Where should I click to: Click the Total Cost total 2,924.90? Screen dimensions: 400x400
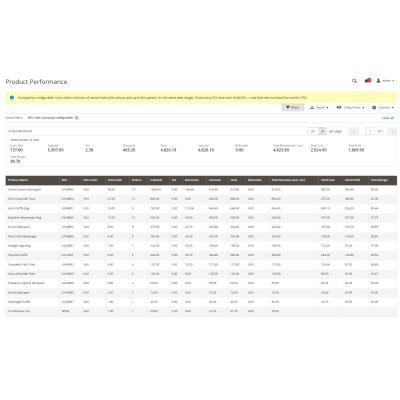(319, 150)
